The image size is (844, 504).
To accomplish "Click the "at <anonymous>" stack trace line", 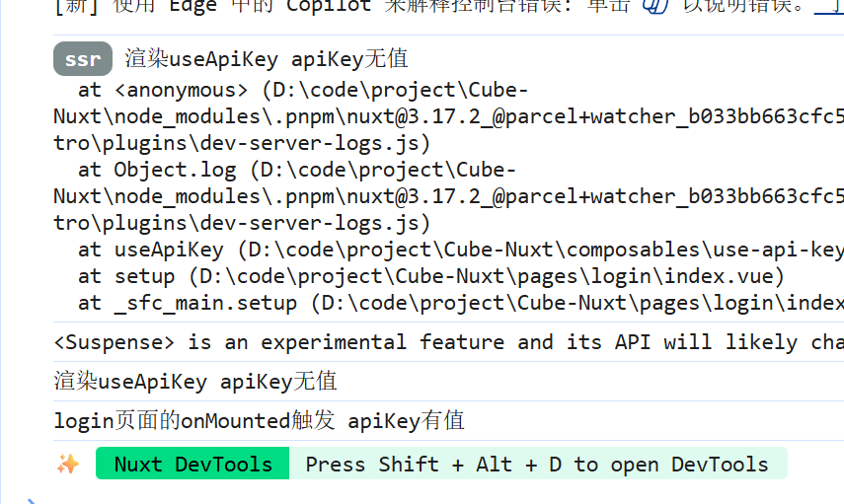I will pyautogui.click(x=163, y=90).
